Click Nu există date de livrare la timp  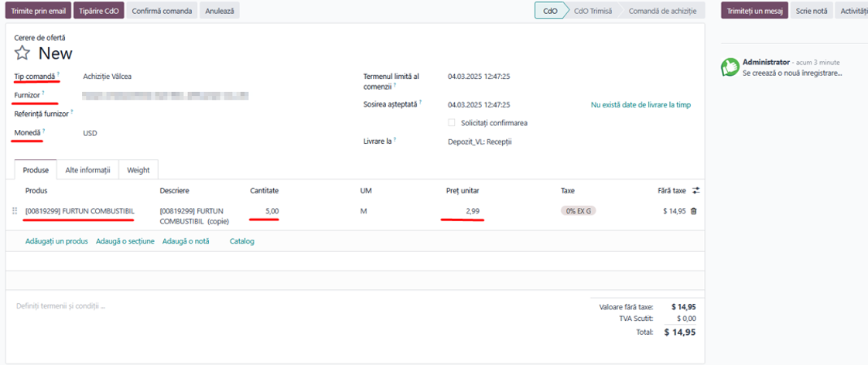[641, 104]
